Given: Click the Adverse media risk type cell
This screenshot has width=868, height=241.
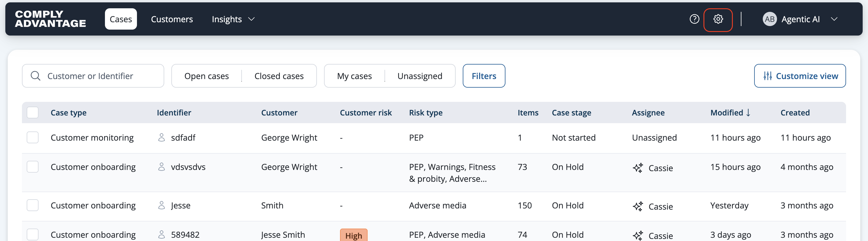Looking at the screenshot, I should 438,206.
